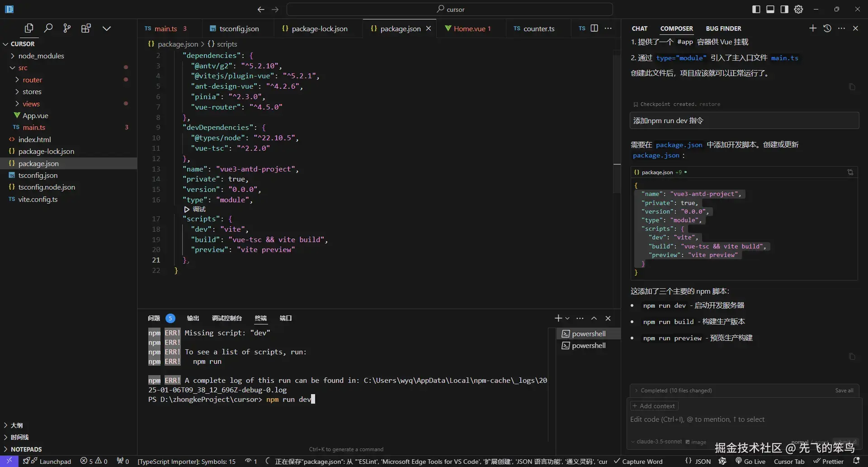Start a new chat with plus icon
This screenshot has height=467, width=868.
[813, 28]
